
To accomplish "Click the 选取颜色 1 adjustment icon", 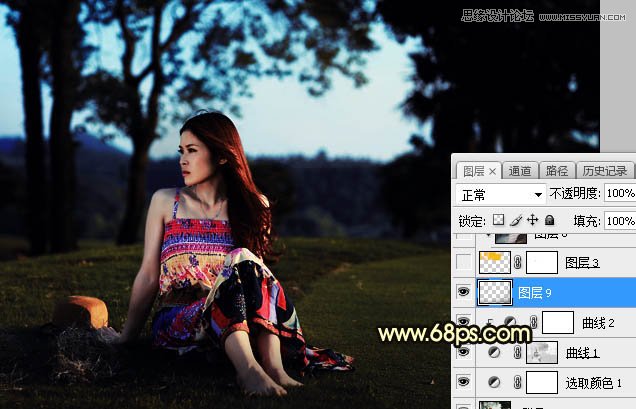I will coord(495,382).
